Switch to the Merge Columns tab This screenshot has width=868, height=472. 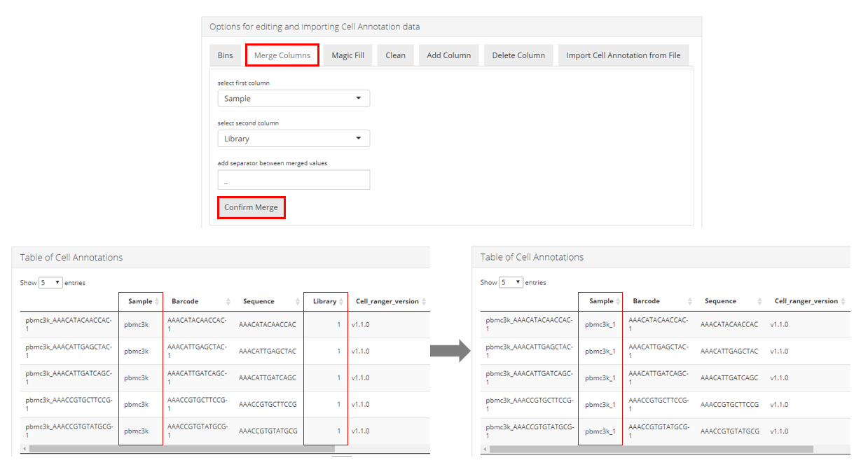pyautogui.click(x=282, y=55)
